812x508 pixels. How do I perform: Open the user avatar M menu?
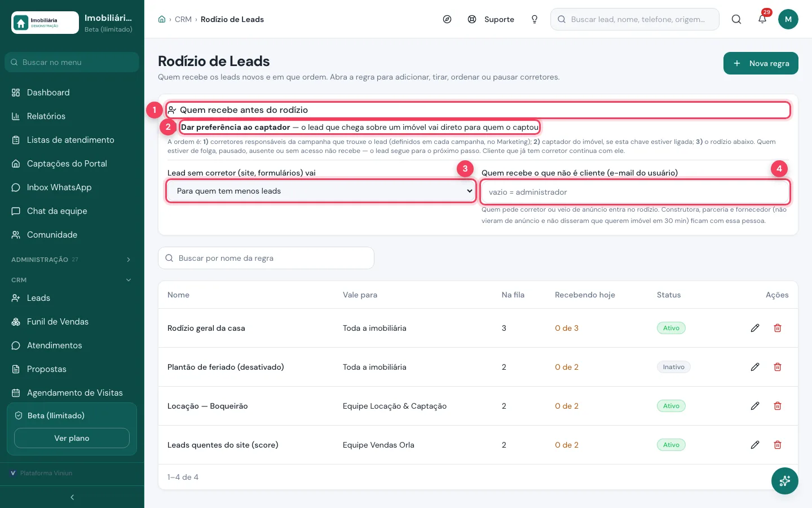coord(788,19)
